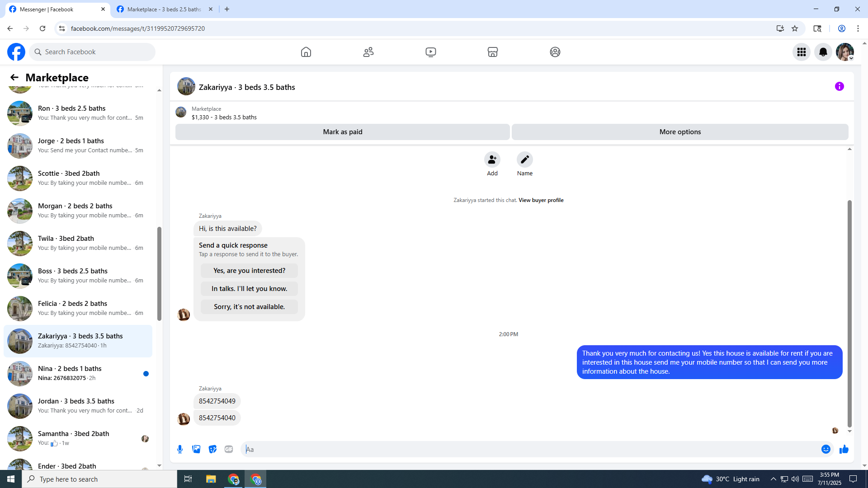Open the Facebook menu grid icon
The height and width of the screenshot is (488, 868).
pos(802,52)
